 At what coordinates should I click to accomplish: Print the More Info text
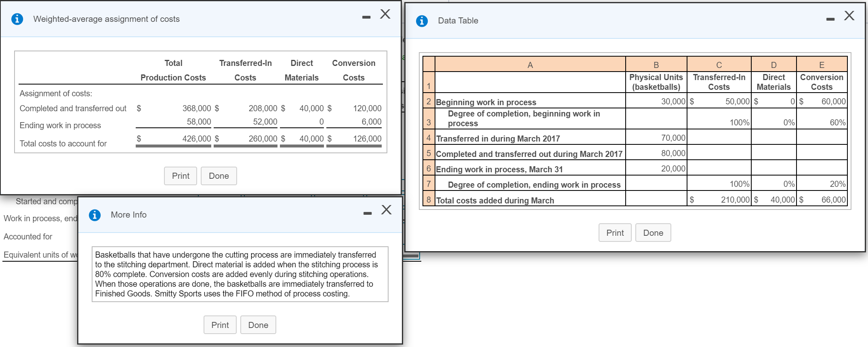220,325
